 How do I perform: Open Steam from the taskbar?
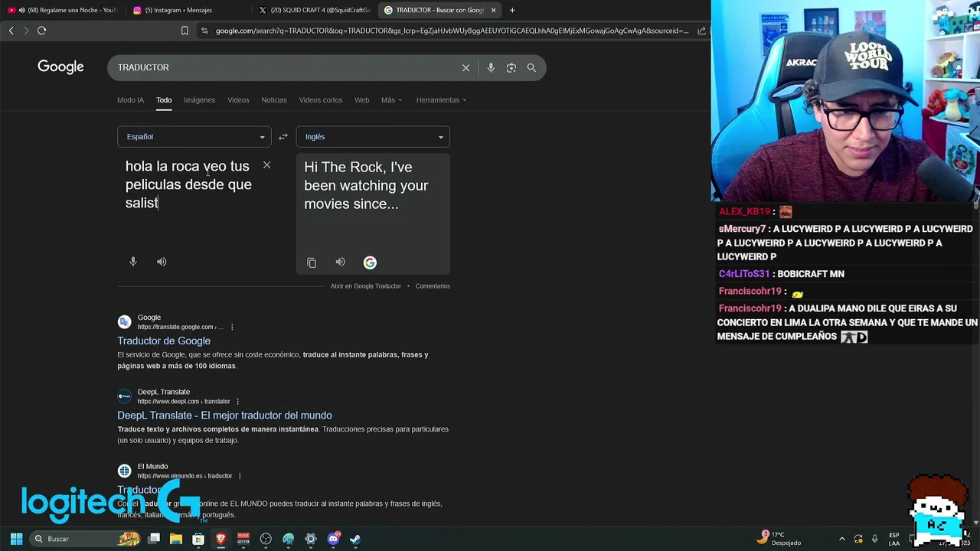(x=355, y=539)
